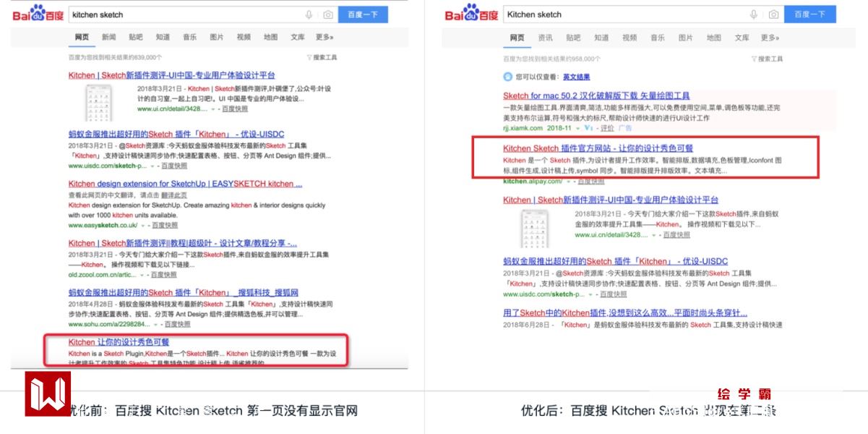Open the 优设-UISDC result on the left page
Viewport: 868px width, 434px height.
pos(177,134)
